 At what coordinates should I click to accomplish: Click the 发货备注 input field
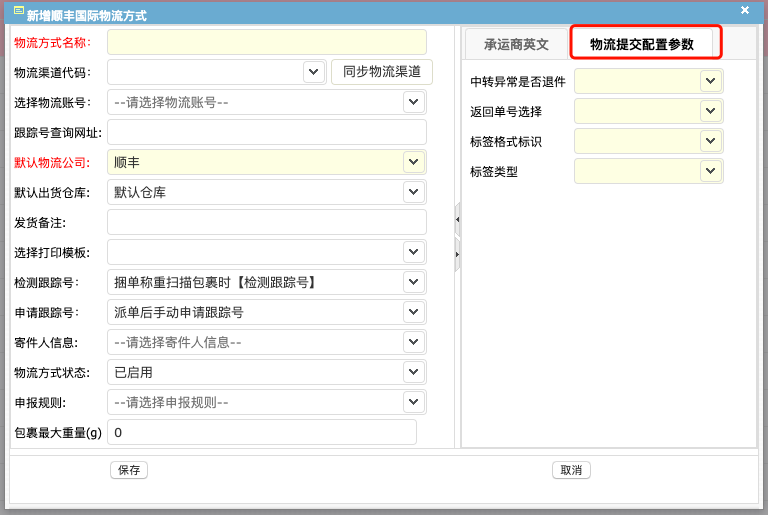pyautogui.click(x=267, y=222)
